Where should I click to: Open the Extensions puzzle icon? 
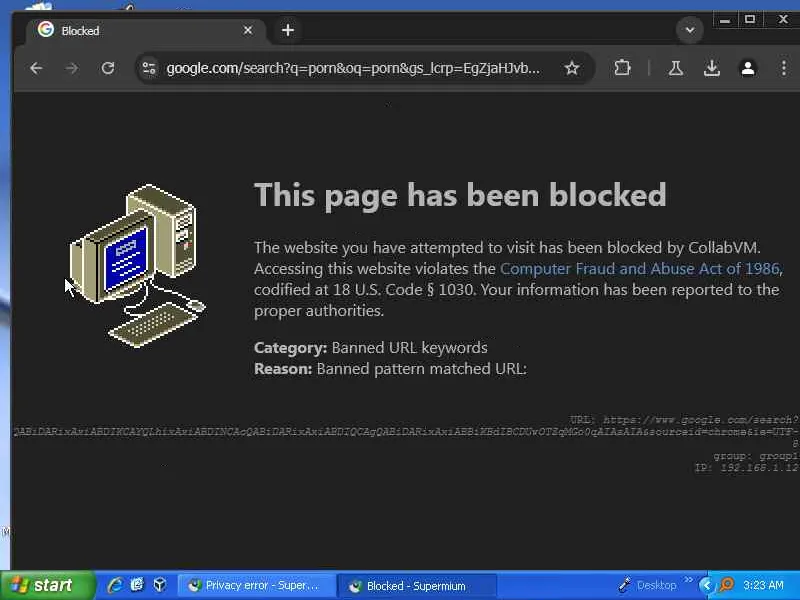[622, 68]
